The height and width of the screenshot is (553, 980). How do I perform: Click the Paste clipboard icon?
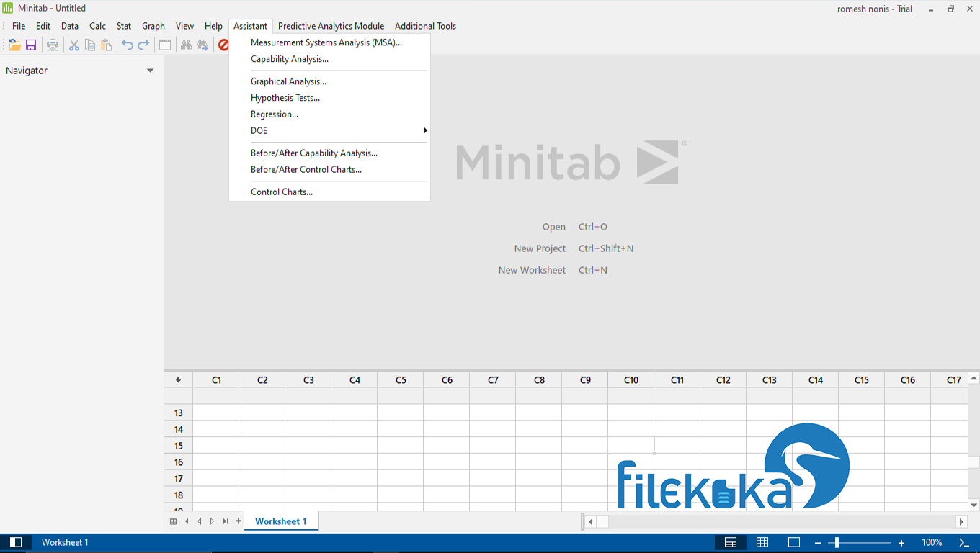point(107,45)
